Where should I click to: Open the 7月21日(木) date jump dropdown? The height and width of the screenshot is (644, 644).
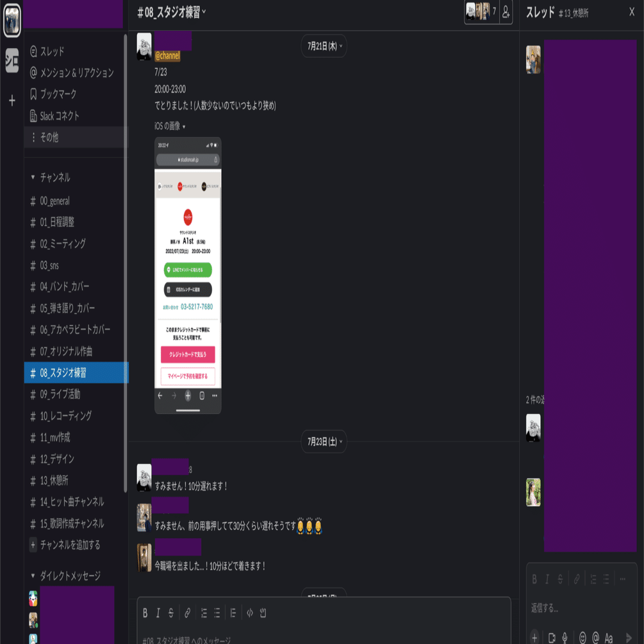[x=324, y=46]
